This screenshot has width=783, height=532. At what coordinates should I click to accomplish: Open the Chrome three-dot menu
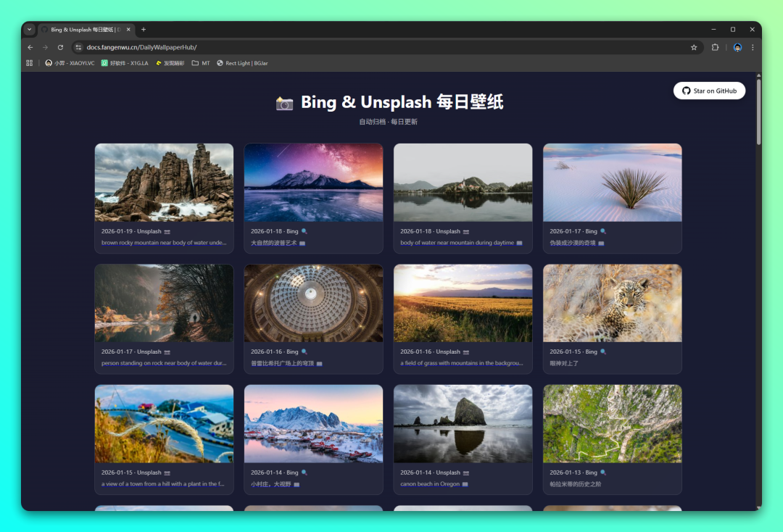click(x=753, y=47)
